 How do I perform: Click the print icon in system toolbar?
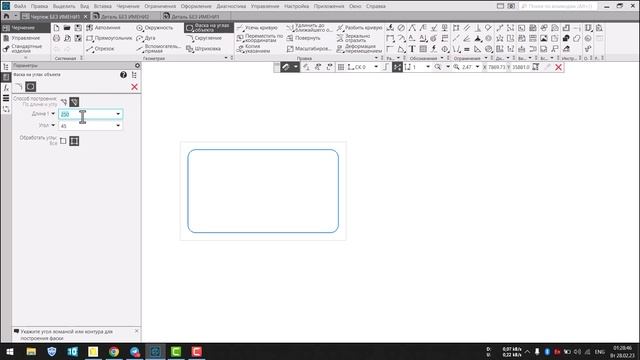click(56, 38)
